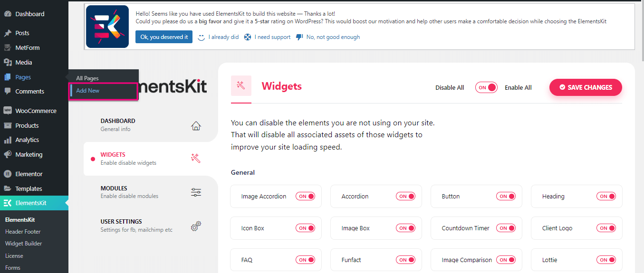Click the Widgets magic wand icon

(x=196, y=159)
